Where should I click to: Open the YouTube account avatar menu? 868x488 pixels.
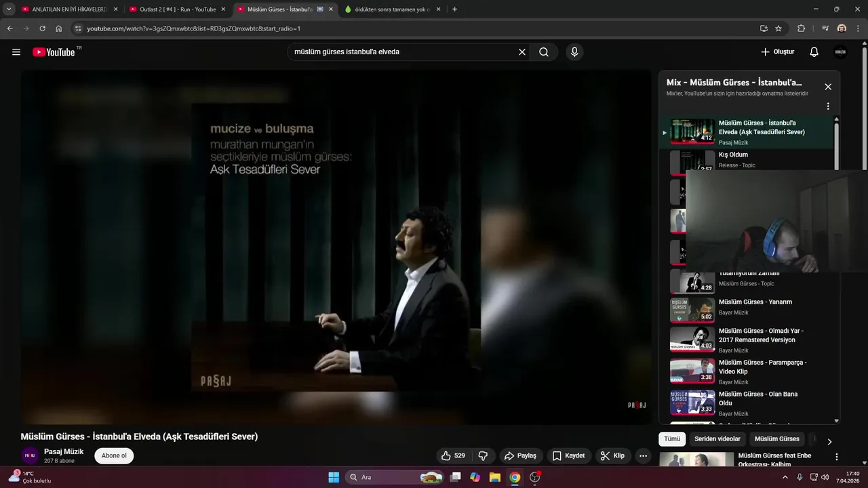841,52
